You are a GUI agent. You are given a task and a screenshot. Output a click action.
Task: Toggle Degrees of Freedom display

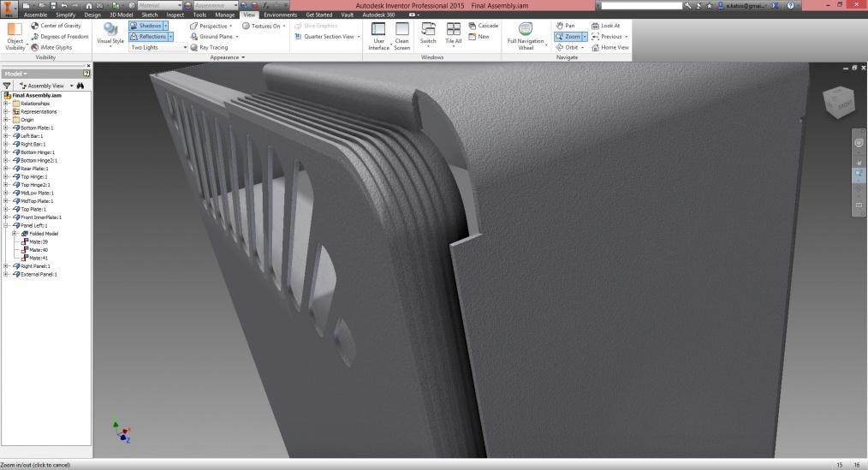point(60,37)
